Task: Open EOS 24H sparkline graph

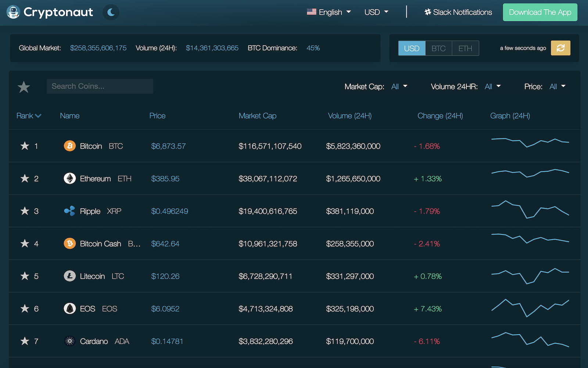Action: coord(530,308)
